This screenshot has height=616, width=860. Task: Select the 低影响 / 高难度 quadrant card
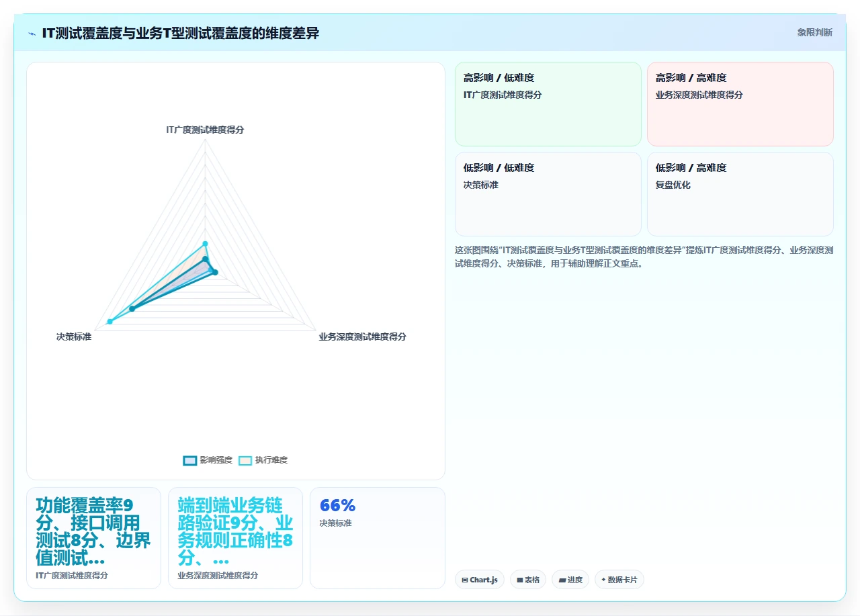pos(740,194)
